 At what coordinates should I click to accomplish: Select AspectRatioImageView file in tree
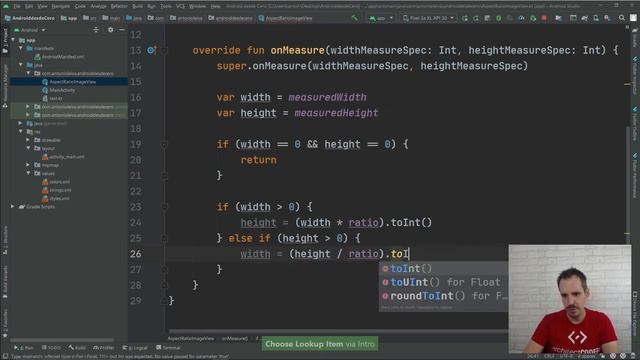(x=69, y=82)
